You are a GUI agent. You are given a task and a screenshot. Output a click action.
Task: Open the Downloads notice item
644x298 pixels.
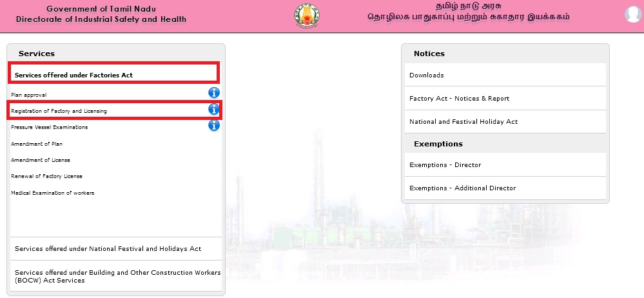[505, 75]
